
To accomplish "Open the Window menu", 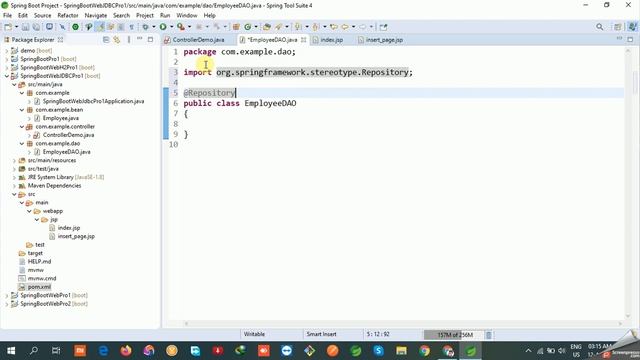I will (187, 15).
